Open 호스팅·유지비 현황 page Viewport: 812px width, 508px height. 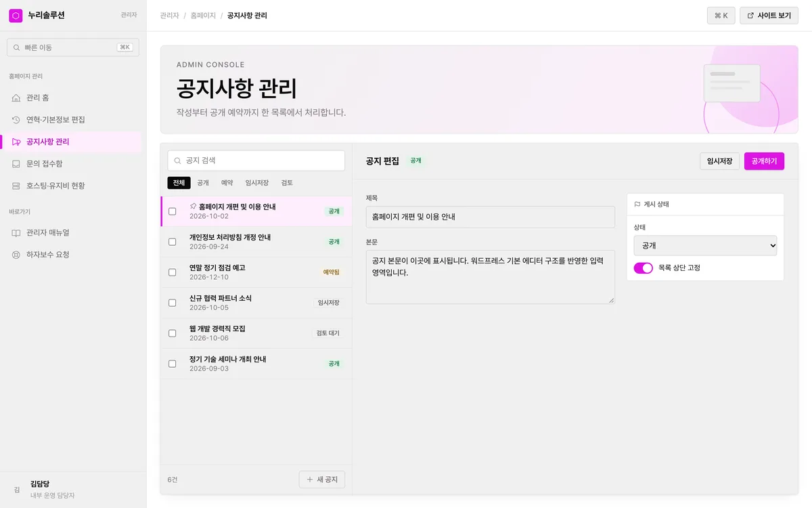pos(73,186)
